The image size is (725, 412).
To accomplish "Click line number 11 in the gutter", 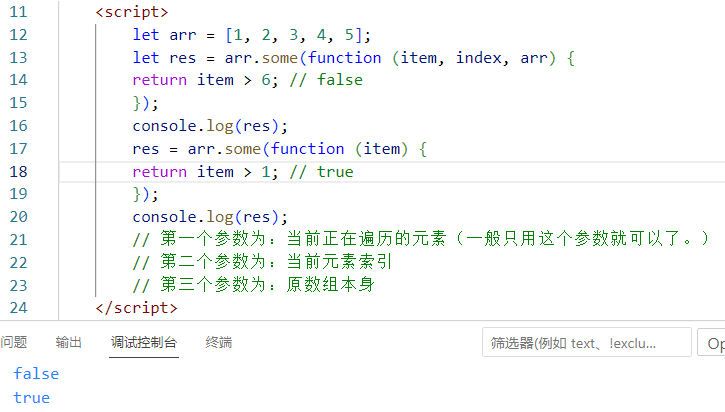I will coord(18,12).
